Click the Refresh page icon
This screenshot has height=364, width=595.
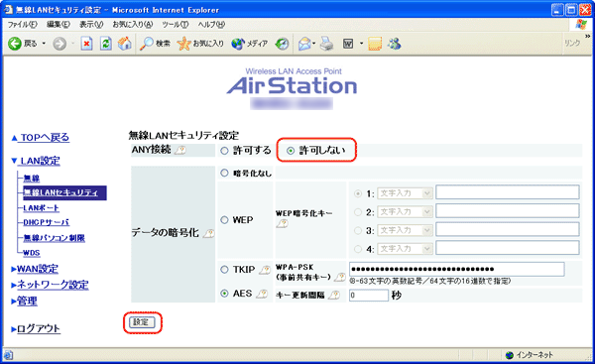tap(105, 44)
